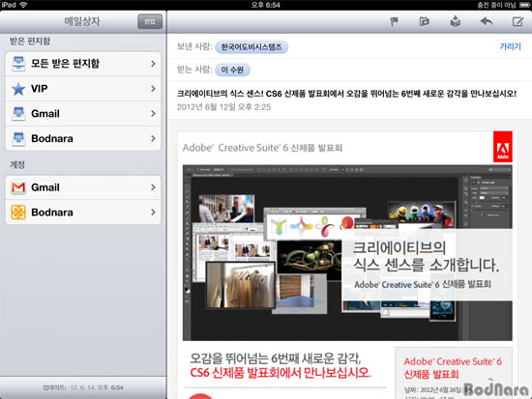Tap the red Adobe logo in email

[x=502, y=147]
